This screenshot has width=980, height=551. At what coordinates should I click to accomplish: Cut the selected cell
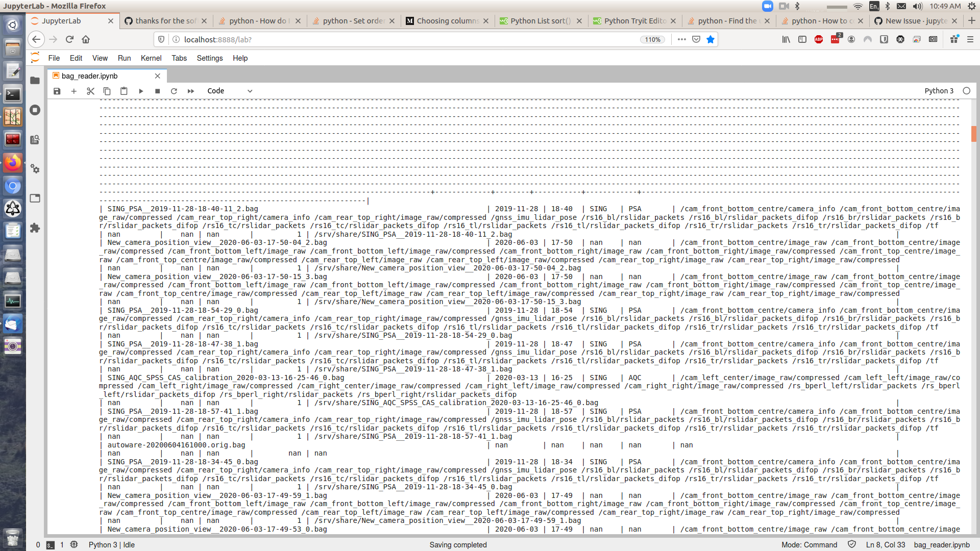point(90,91)
